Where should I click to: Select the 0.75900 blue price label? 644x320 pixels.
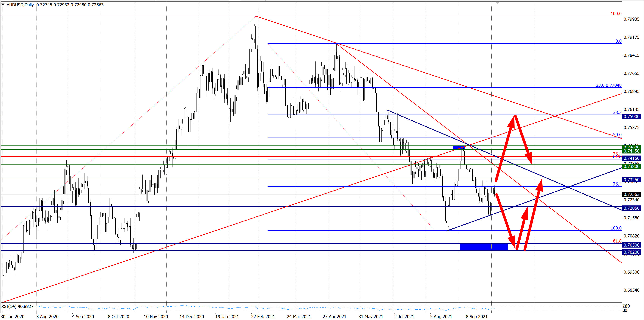(631, 116)
